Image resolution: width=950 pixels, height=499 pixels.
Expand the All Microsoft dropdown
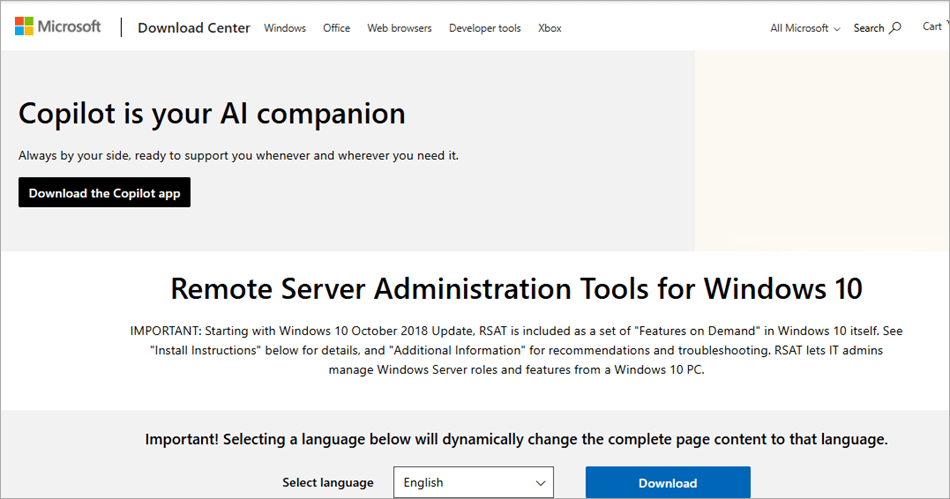[804, 28]
